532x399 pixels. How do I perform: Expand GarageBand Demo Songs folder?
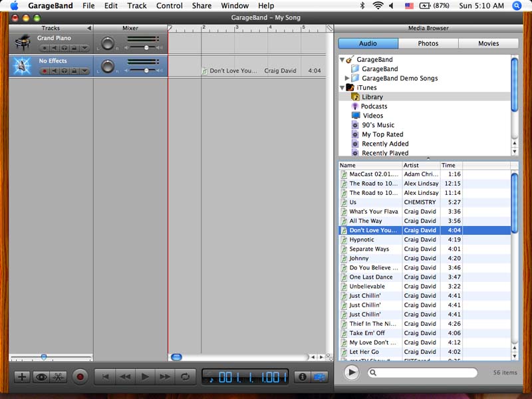(347, 78)
